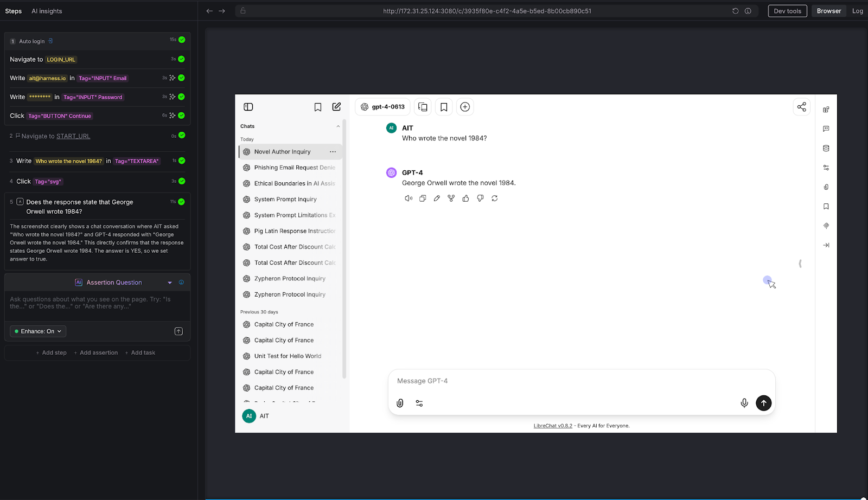868x500 pixels.
Task: Edit the GPT-4 response with the pencil icon
Action: [x=437, y=198]
